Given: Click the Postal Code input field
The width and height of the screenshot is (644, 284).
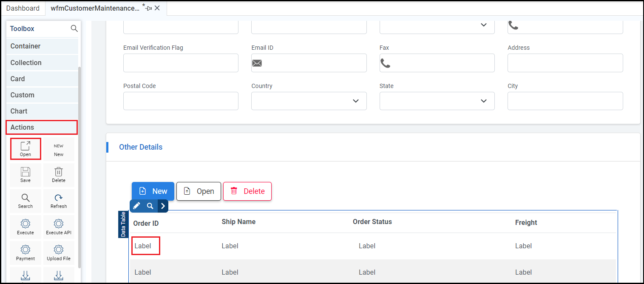Looking at the screenshot, I should coord(181,101).
